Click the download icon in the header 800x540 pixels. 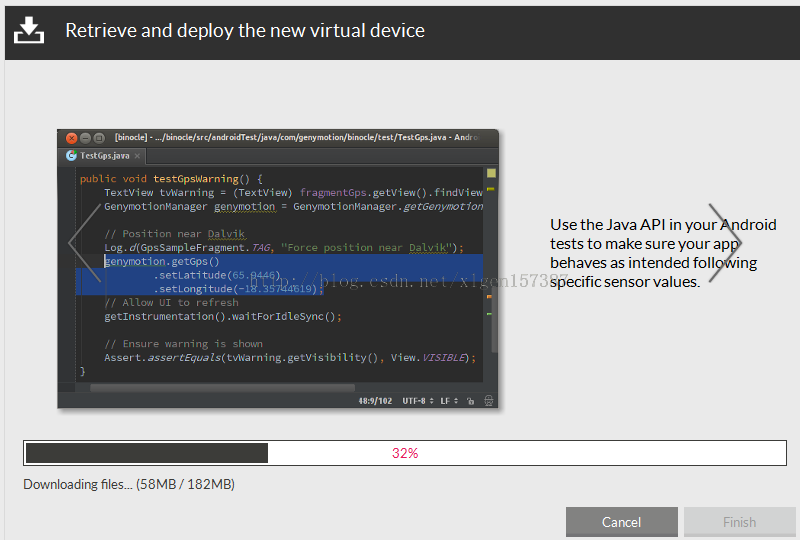point(30,30)
